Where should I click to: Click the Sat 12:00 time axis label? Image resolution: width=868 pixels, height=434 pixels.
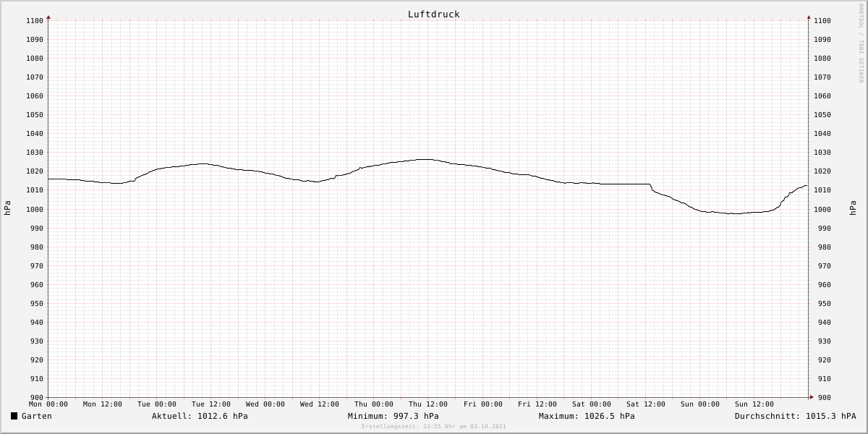pyautogui.click(x=646, y=404)
